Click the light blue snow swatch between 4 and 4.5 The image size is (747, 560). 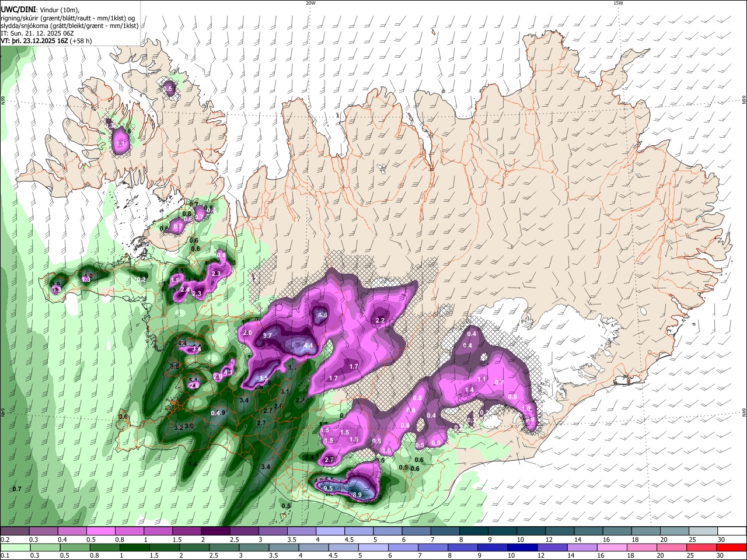point(330,531)
